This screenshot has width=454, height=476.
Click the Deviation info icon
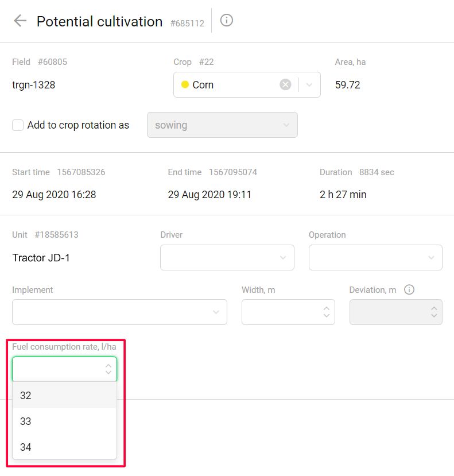pos(409,290)
